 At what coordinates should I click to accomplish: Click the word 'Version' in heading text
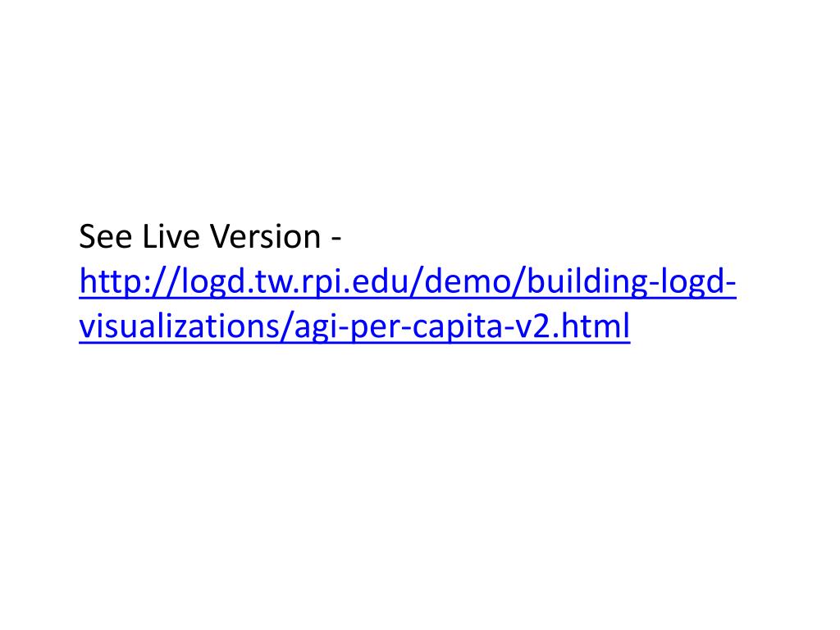click(265, 236)
